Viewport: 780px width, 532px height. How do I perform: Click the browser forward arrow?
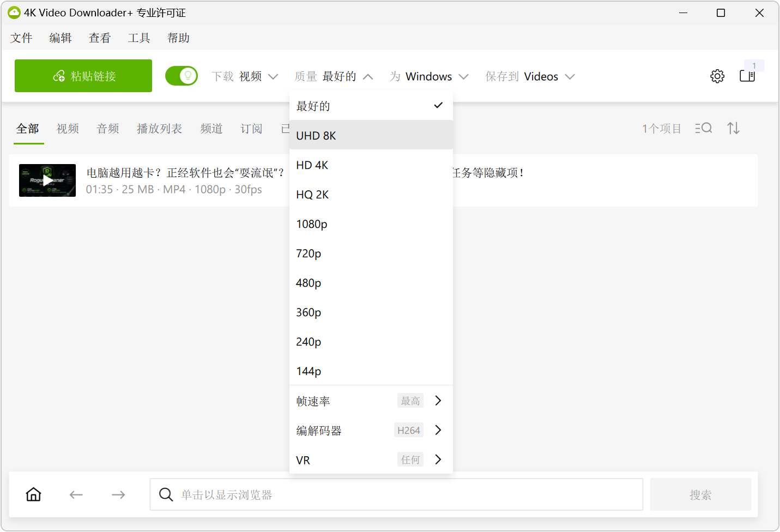coord(118,495)
